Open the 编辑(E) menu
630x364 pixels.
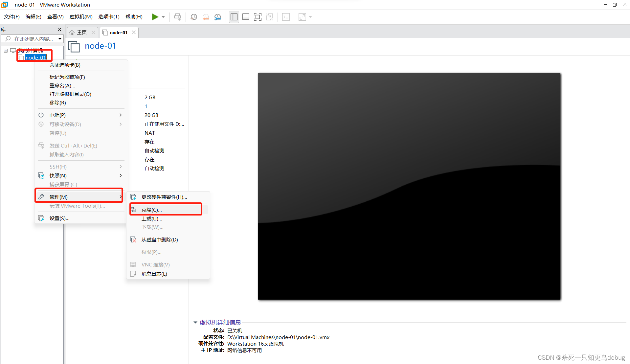34,17
